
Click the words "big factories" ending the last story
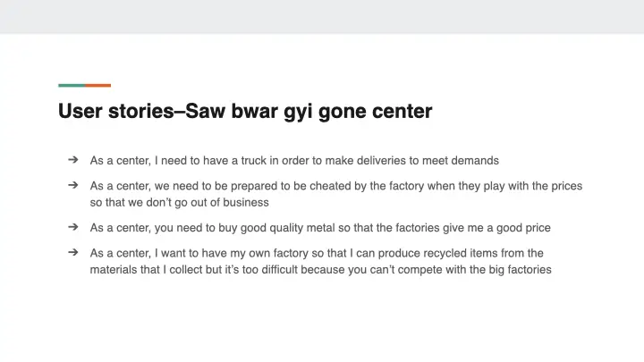tap(521, 269)
